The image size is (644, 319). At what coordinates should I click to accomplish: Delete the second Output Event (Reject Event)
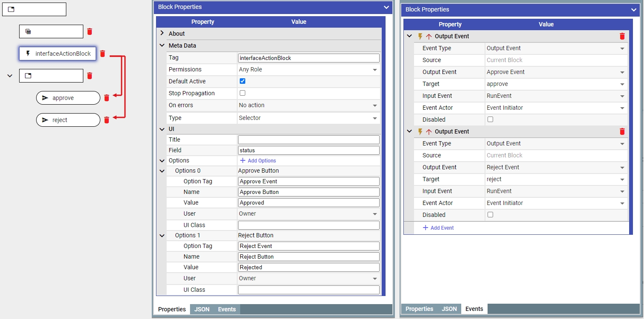tap(622, 131)
